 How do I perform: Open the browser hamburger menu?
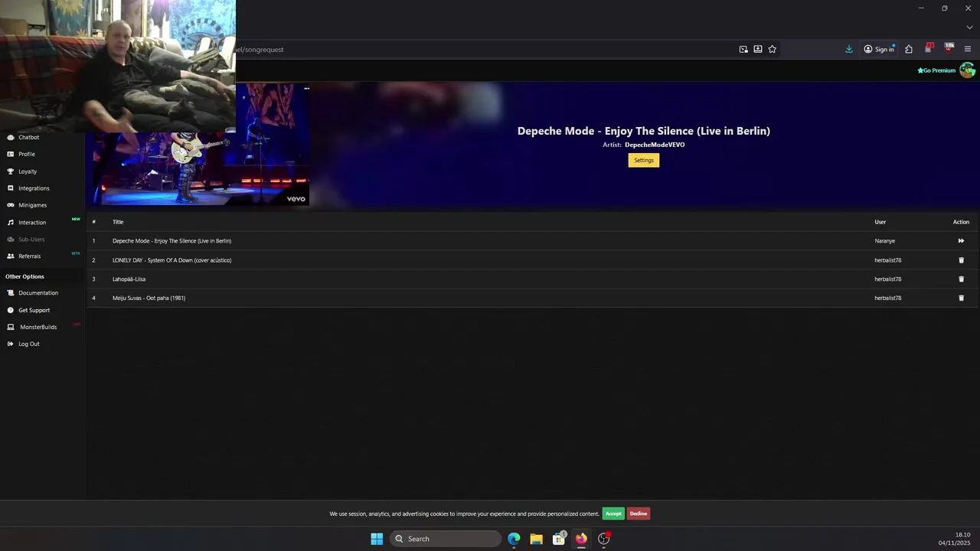(x=968, y=49)
